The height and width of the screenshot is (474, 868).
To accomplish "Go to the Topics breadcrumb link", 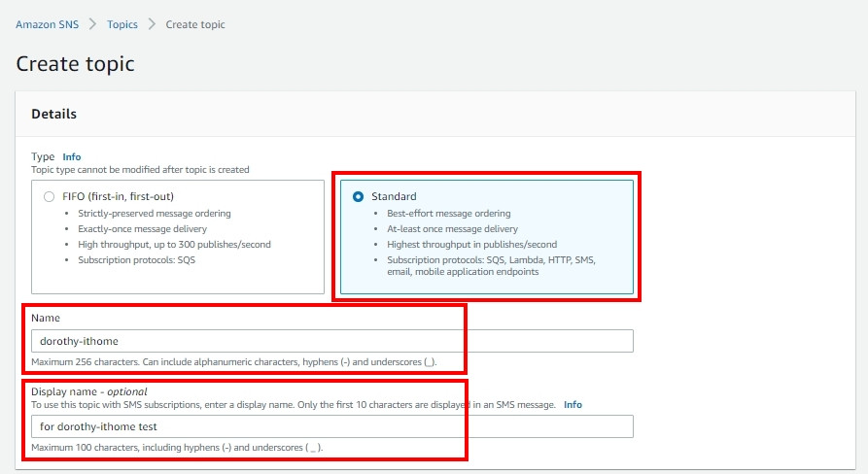I will tap(122, 24).
